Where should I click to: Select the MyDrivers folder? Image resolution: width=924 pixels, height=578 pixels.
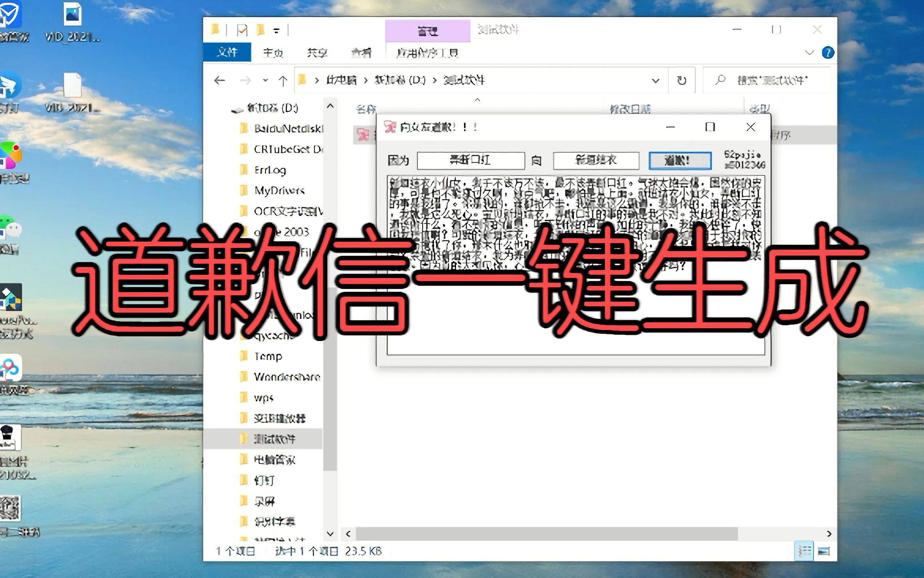(272, 191)
